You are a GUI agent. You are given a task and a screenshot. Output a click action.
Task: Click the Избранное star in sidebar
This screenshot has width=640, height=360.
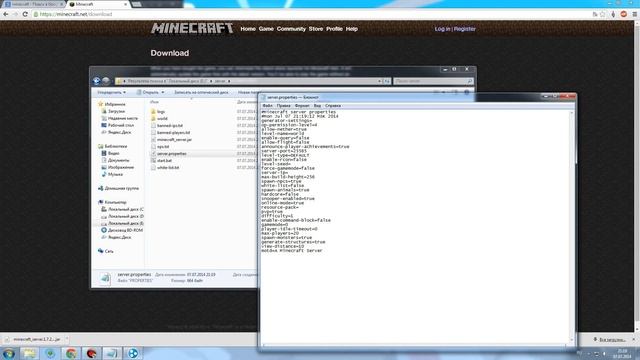coord(101,104)
